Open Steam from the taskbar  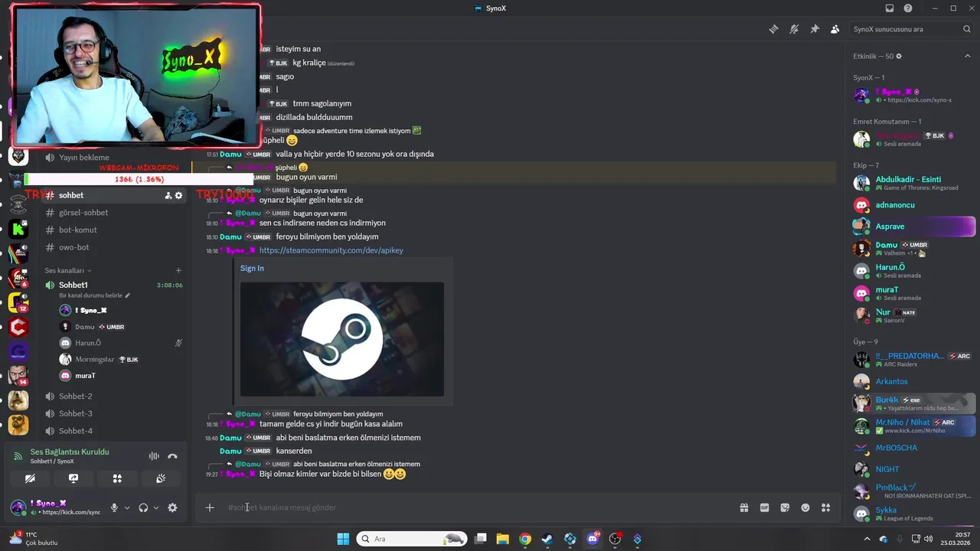[x=547, y=539]
